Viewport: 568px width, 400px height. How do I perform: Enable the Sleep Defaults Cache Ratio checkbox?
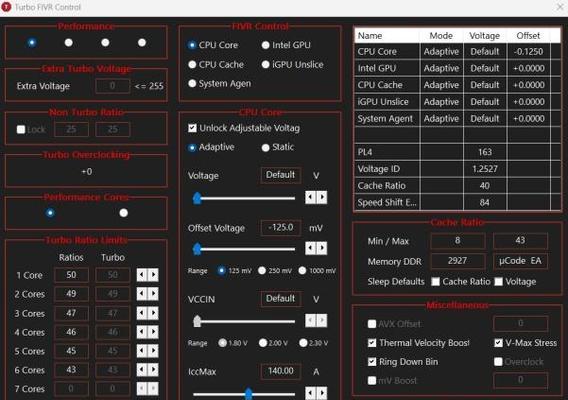436,282
